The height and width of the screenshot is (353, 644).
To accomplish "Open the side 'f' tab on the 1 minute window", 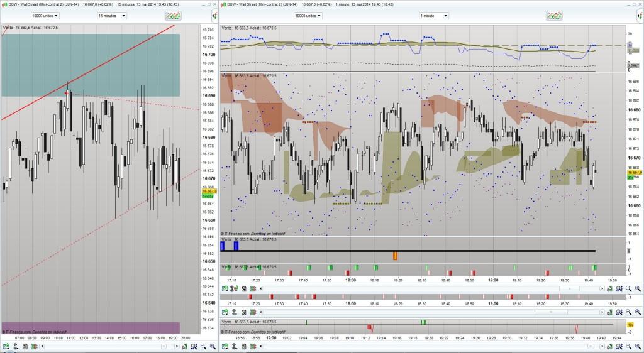I will 641,16.
